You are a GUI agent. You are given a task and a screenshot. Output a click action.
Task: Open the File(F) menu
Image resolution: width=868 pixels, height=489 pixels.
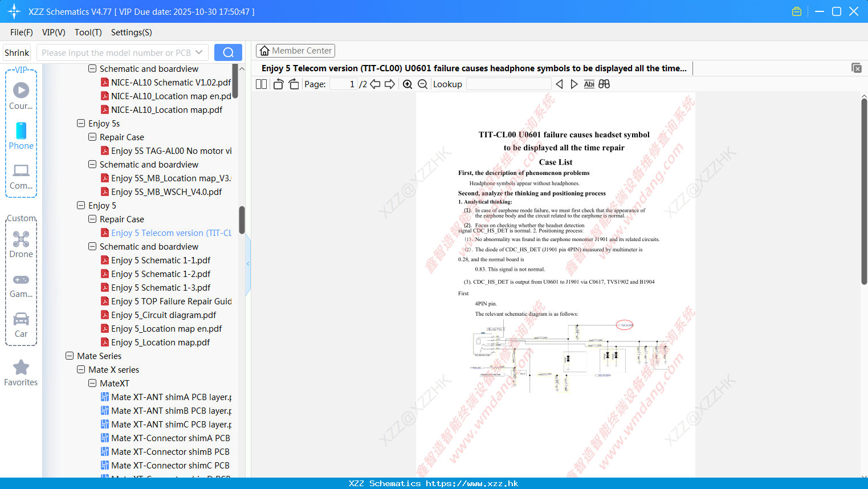[x=22, y=32]
